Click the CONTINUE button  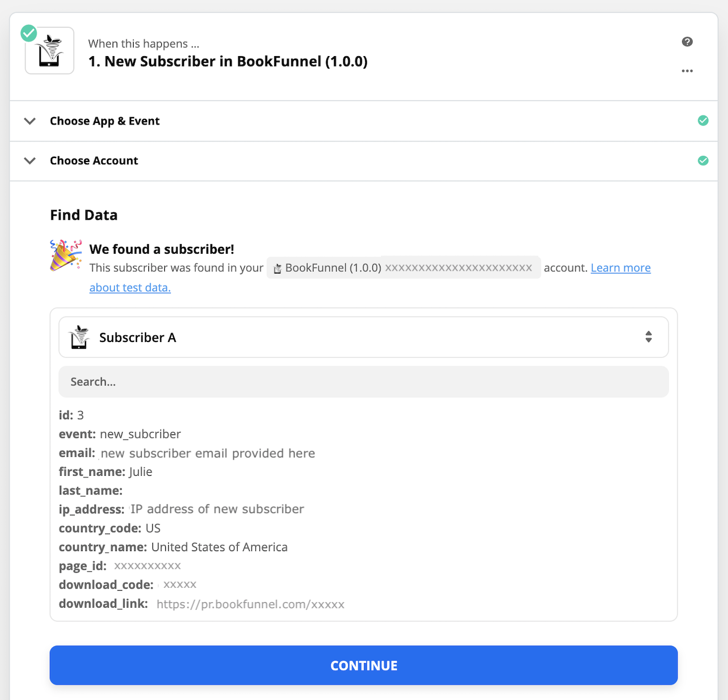[x=363, y=665]
